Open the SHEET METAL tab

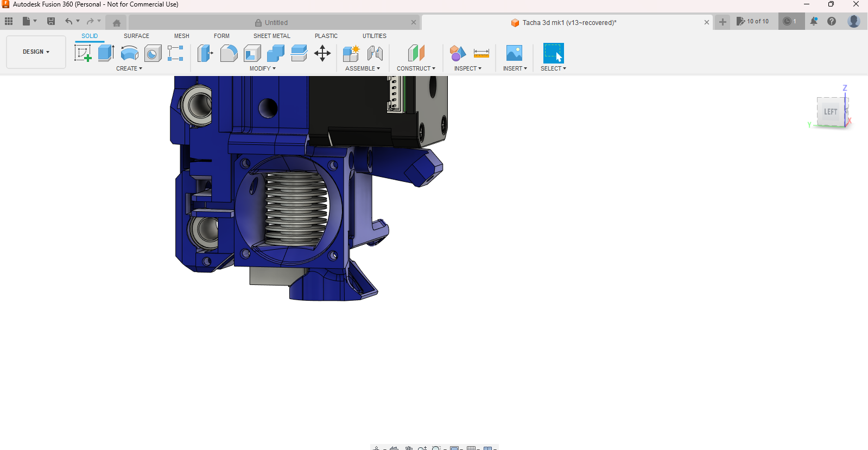coord(272,36)
